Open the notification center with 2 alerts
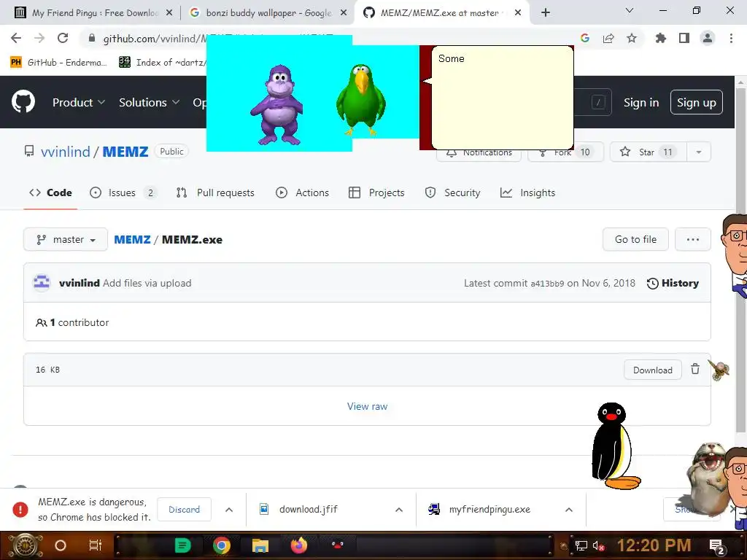The image size is (747, 560). 717,547
